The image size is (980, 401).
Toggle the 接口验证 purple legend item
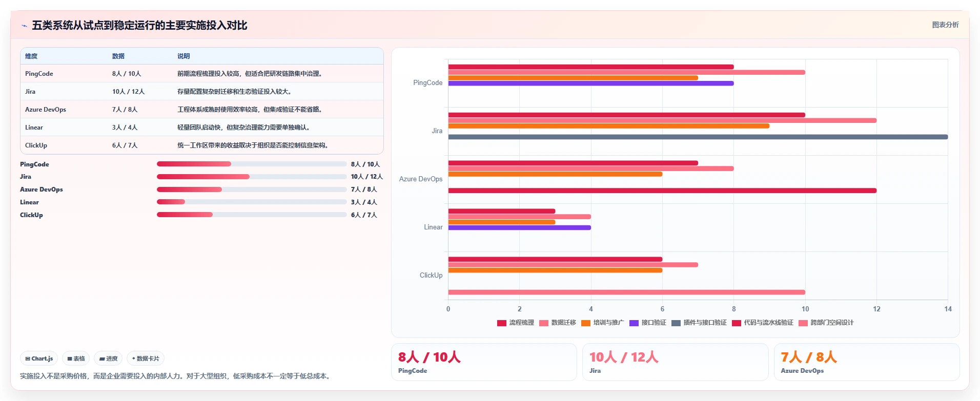[x=648, y=323]
